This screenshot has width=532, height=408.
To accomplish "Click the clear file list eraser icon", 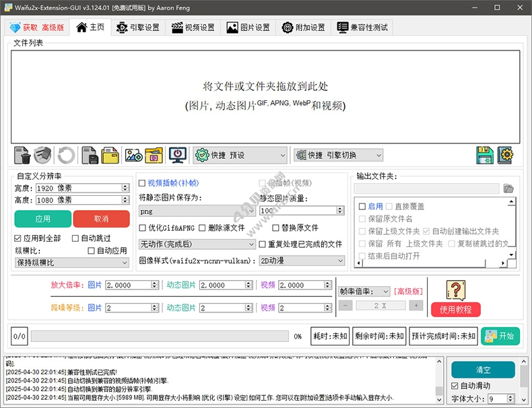I will tap(43, 156).
